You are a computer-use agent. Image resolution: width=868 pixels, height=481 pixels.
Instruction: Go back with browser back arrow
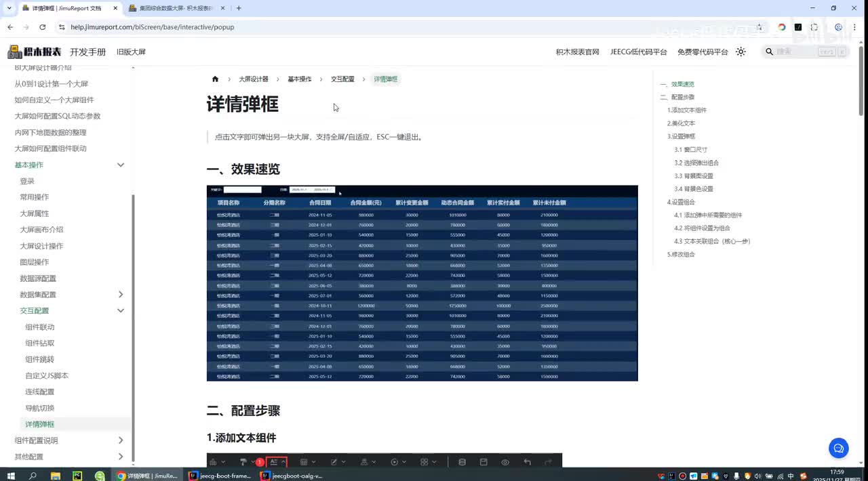(10, 27)
